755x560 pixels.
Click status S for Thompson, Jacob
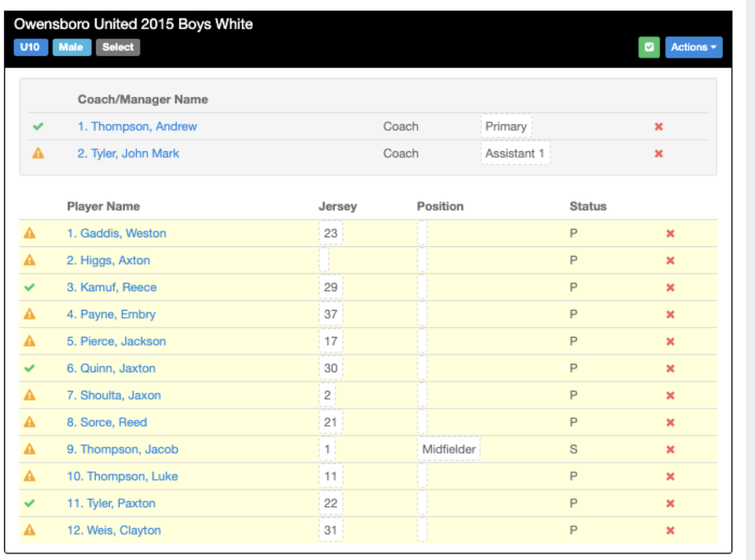574,449
